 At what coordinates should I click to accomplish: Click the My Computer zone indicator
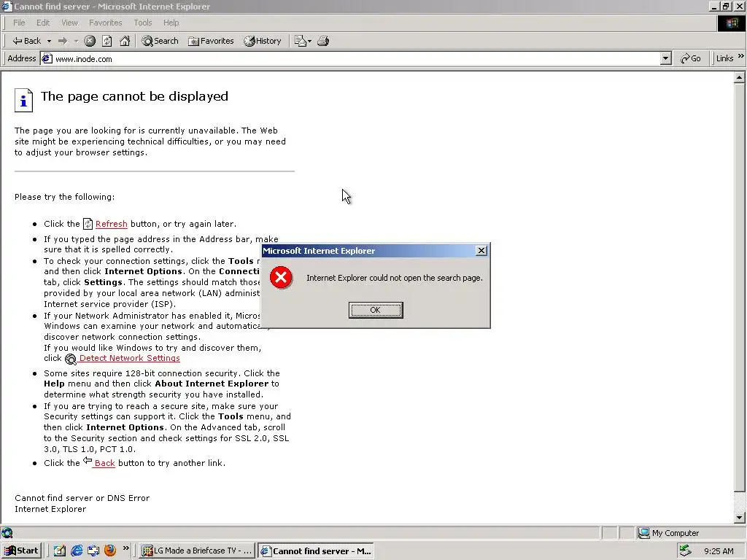(x=668, y=533)
